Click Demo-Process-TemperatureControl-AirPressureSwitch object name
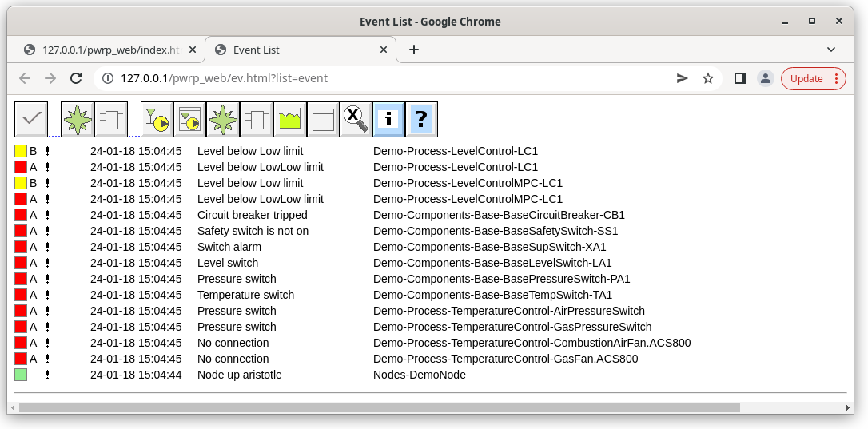The height and width of the screenshot is (429, 868). click(x=509, y=311)
